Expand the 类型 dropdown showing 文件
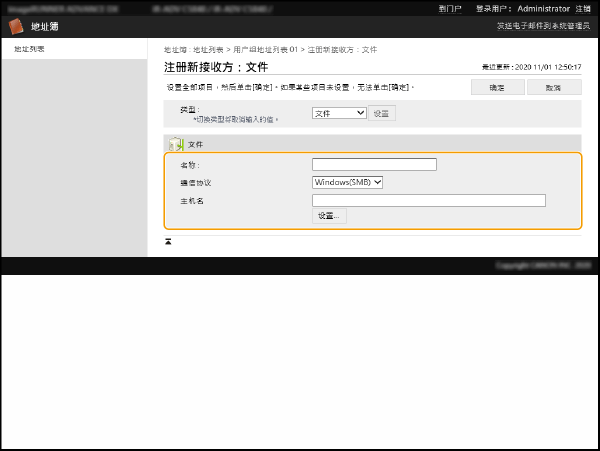This screenshot has height=451, width=600. 339,113
